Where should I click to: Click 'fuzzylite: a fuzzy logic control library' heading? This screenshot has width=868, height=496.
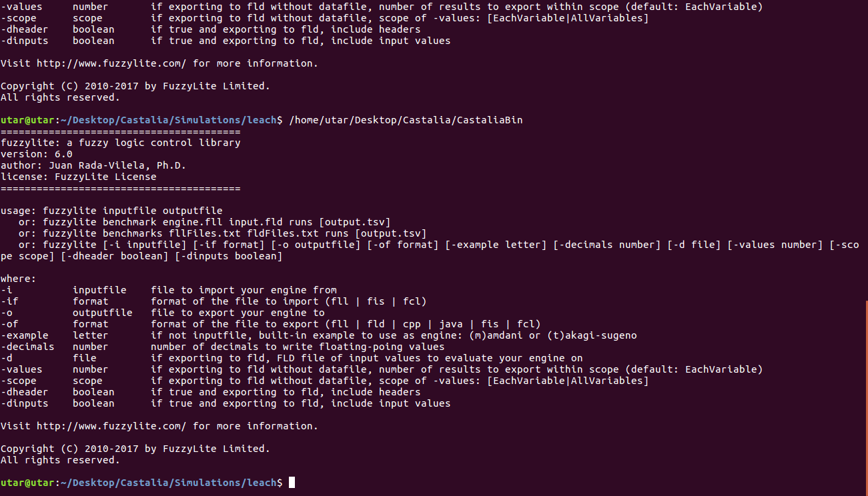coord(121,143)
